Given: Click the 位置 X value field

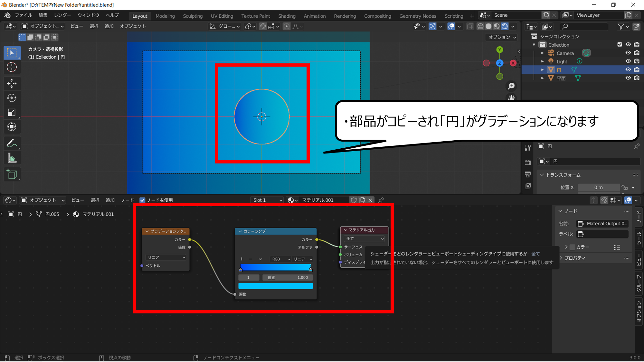Looking at the screenshot, I should 598,187.
